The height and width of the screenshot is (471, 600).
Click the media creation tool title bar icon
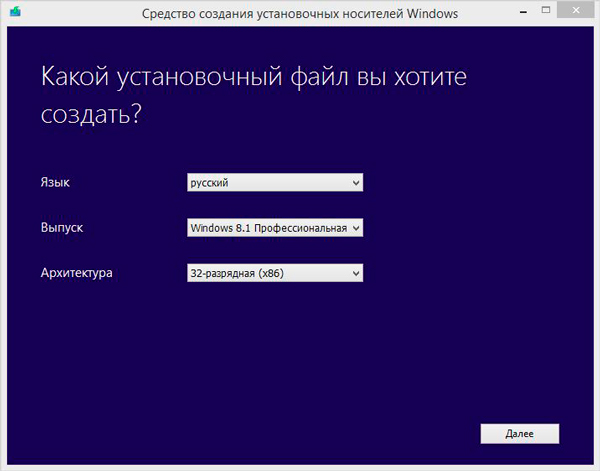(x=15, y=11)
